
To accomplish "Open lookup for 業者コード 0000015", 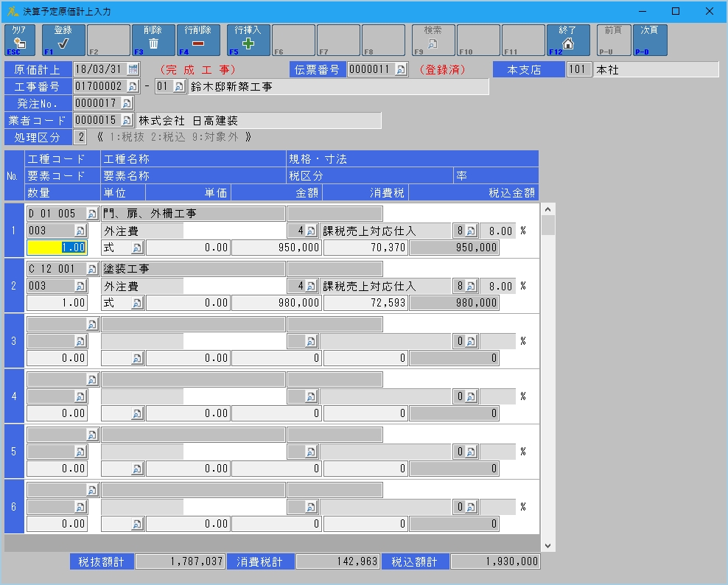I will click(126, 121).
